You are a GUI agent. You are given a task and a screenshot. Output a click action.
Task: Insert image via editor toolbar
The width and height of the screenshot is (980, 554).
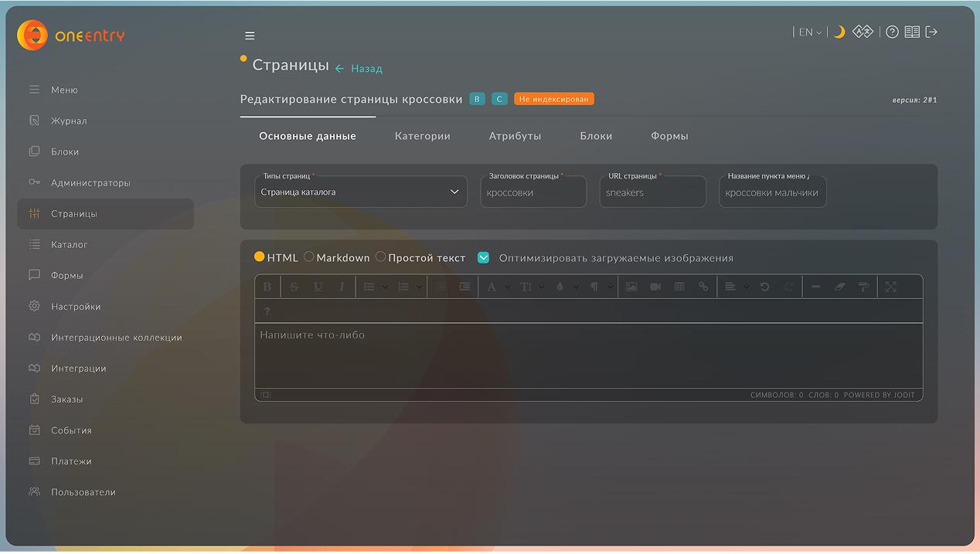(631, 287)
